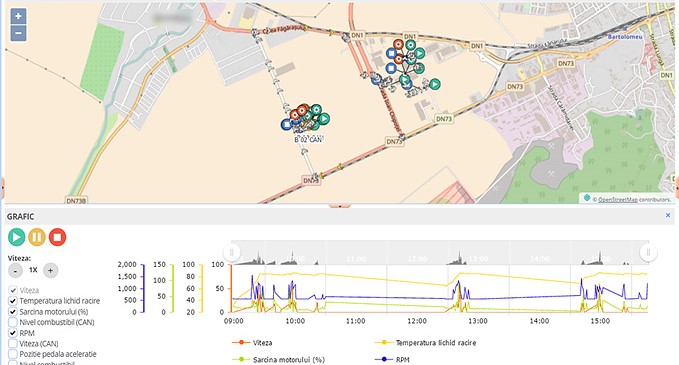Click the 13:00 label on time axis

click(x=478, y=321)
